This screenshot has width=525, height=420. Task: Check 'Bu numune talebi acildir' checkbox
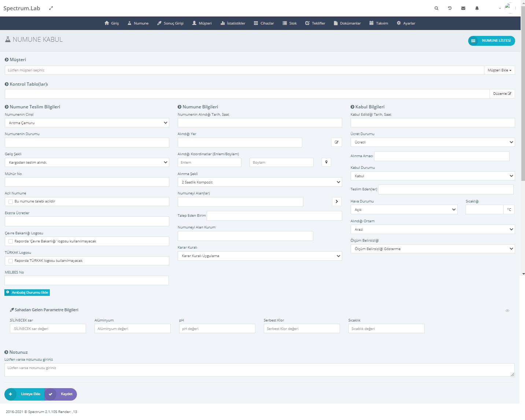click(x=11, y=201)
